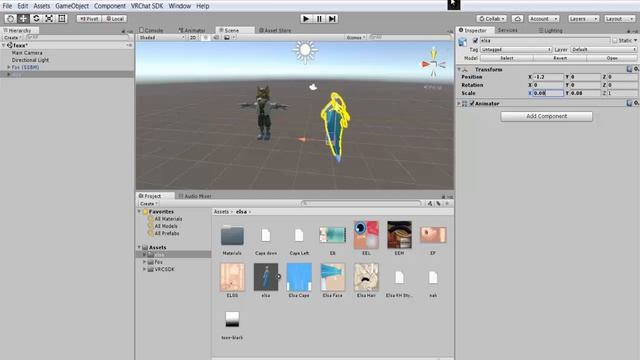640x360 pixels.
Task: Open Animator component gear settings
Action: coord(636,103)
